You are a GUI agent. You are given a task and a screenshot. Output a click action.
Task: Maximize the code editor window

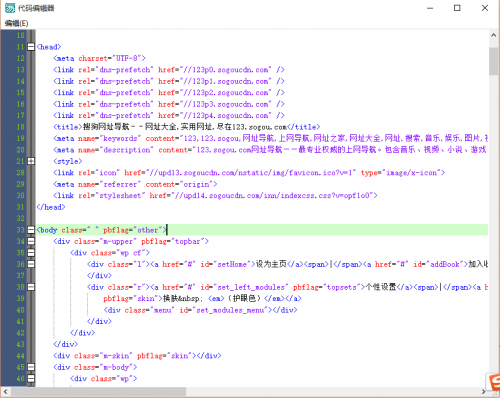pyautogui.click(x=457, y=8)
